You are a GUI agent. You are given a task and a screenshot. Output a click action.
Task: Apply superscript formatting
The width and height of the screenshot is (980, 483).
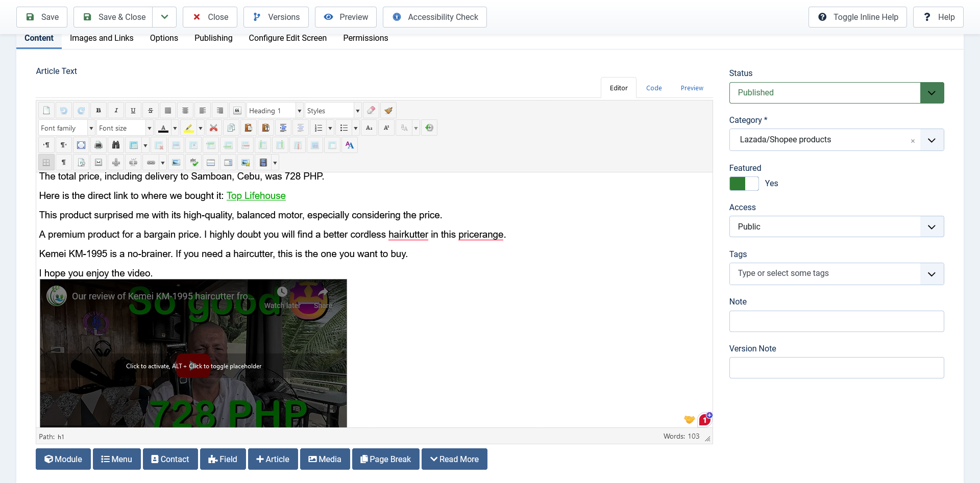tap(386, 128)
